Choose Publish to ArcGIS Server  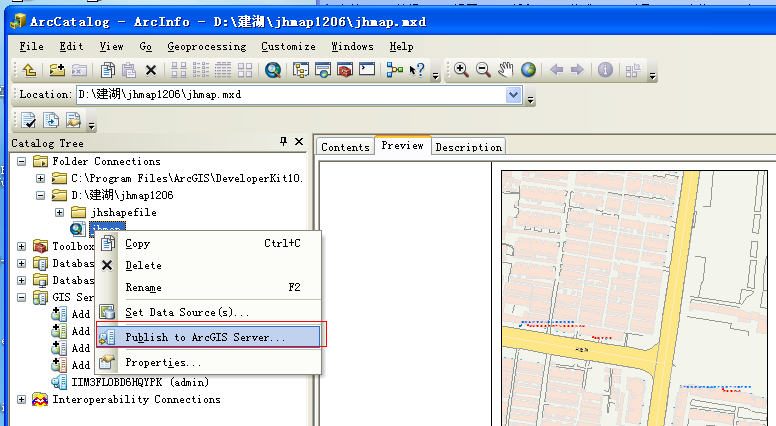tap(208, 337)
